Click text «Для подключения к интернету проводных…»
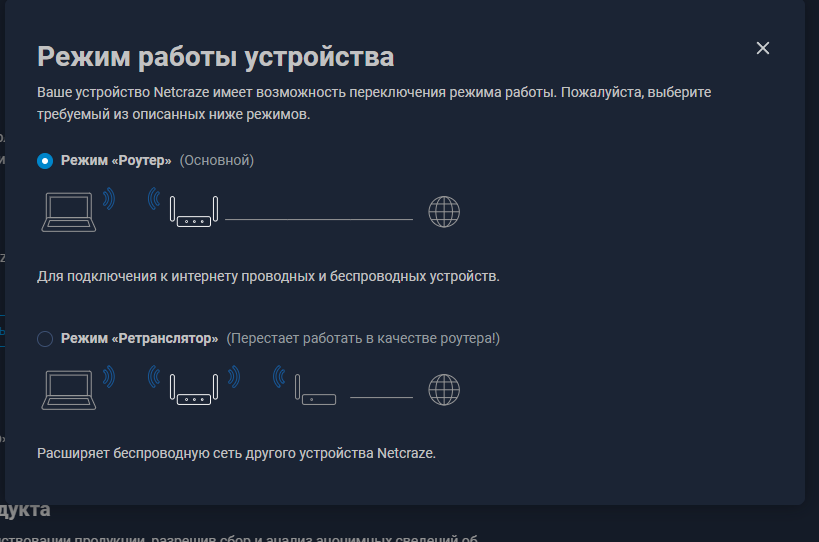819x542 pixels. [268, 276]
